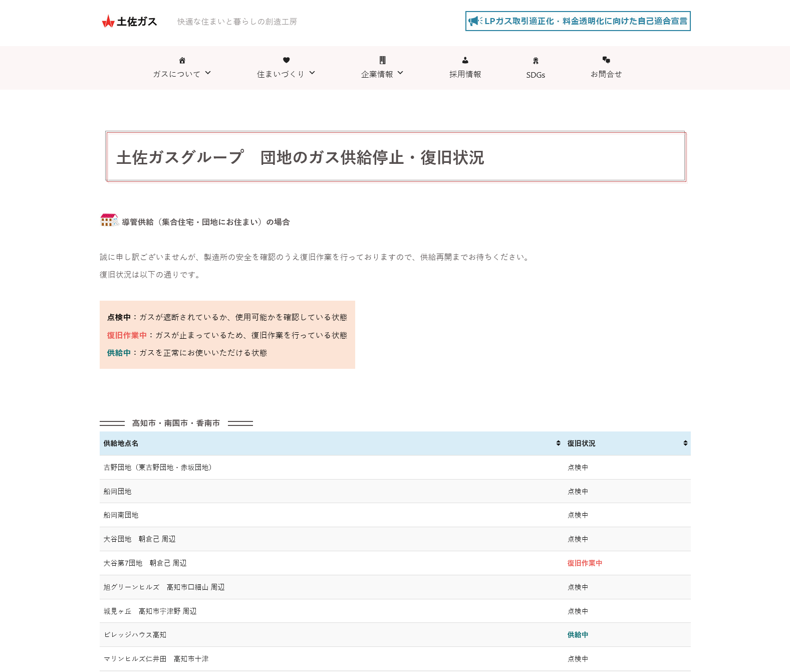790x672 pixels.
Task: Open the 住まいづくり menu
Action: click(281, 74)
